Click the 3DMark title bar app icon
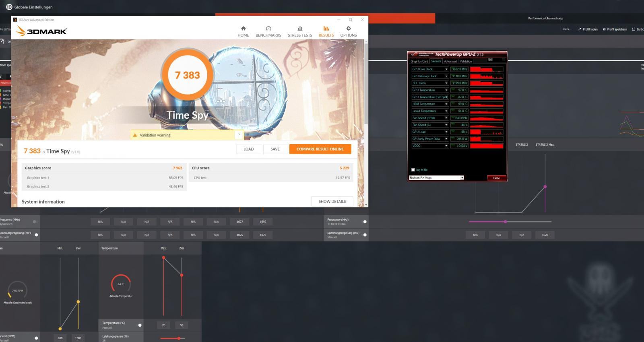The width and height of the screenshot is (644, 342). coord(15,19)
